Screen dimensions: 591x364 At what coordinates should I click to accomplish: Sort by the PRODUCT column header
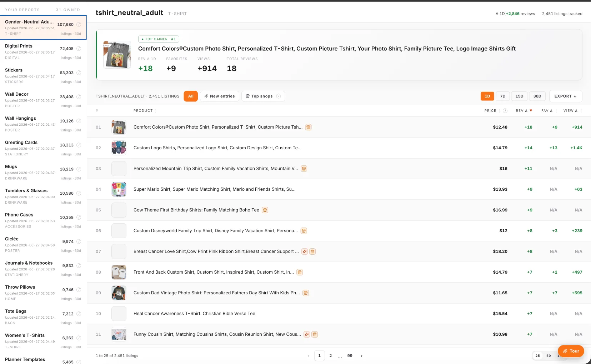coord(145,111)
